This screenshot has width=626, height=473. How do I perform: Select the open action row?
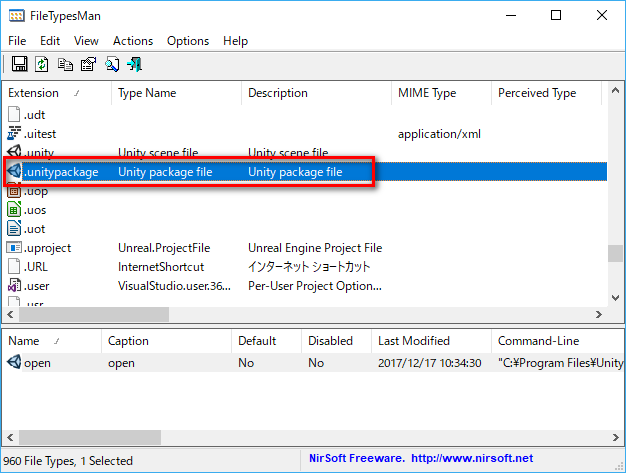click(x=313, y=362)
